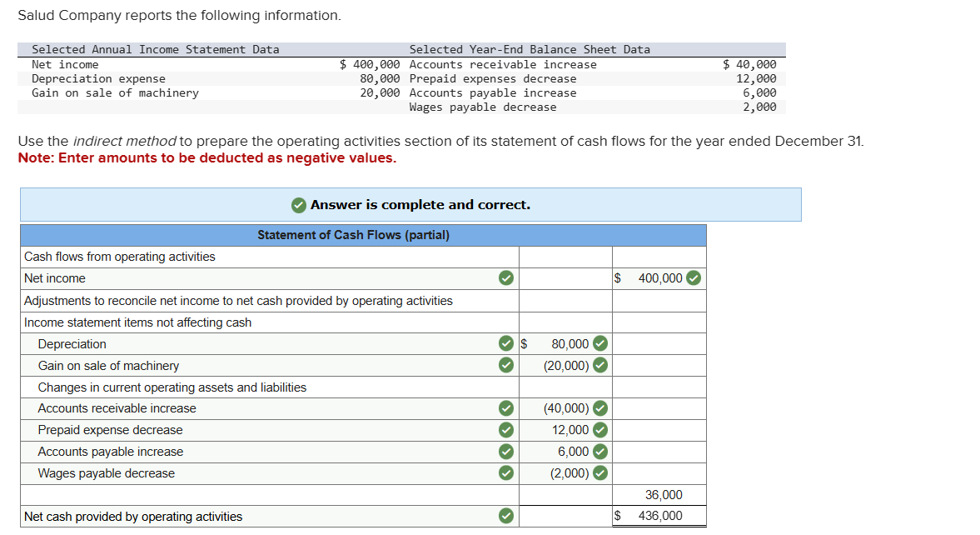Click the checkmark in the Net cash provided by operating activities row
The width and height of the screenshot is (980, 535).
tap(506, 516)
